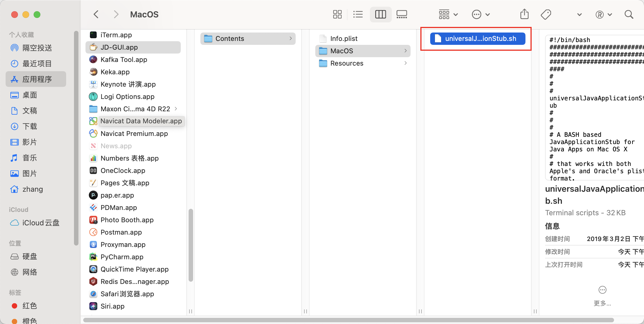This screenshot has width=644, height=324.
Task: Select the Info.plist file
Action: [x=344, y=38]
